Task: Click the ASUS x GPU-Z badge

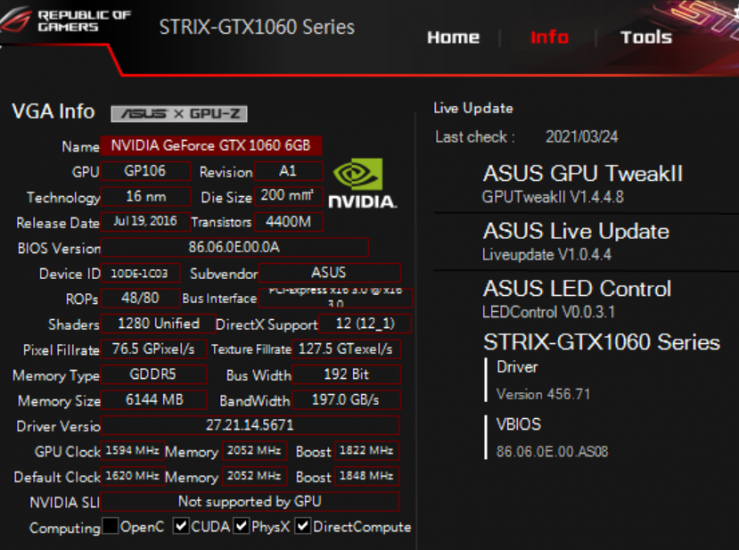Action: [178, 114]
